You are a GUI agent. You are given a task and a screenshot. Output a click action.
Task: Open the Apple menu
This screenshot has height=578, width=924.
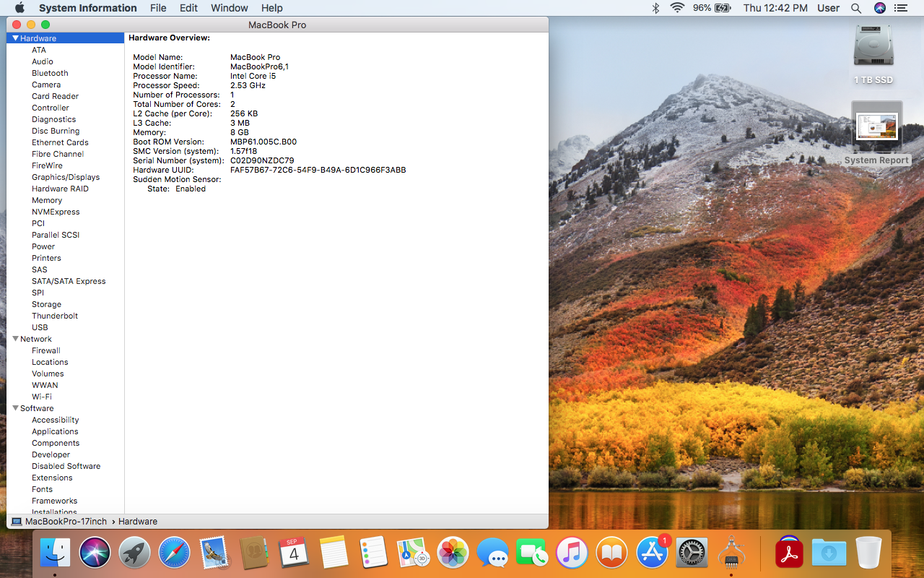(19, 8)
